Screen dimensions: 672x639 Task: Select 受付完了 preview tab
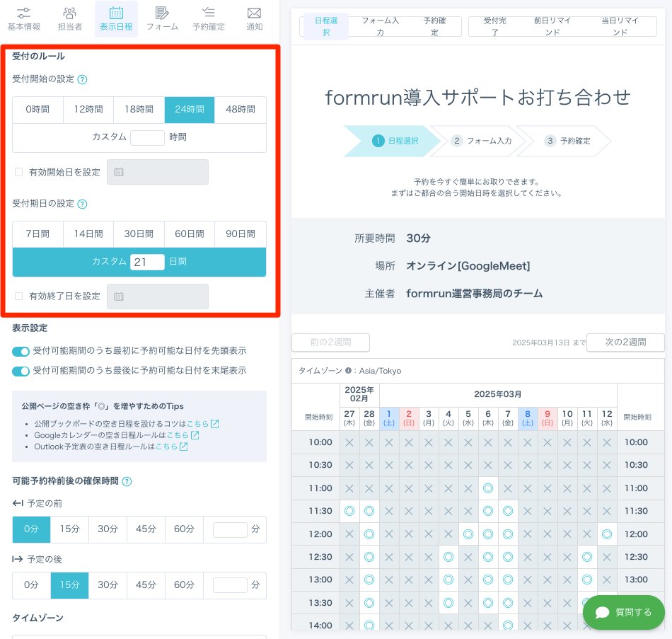click(494, 26)
